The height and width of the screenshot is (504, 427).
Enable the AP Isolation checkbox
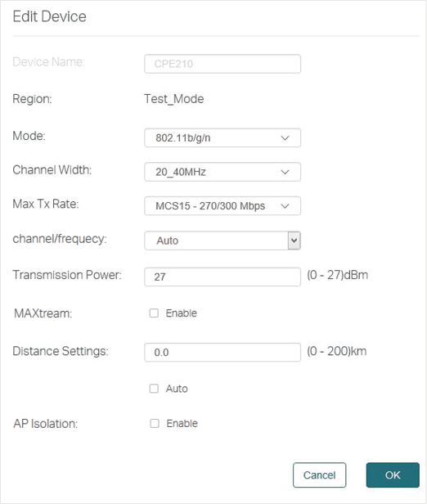[x=155, y=423]
